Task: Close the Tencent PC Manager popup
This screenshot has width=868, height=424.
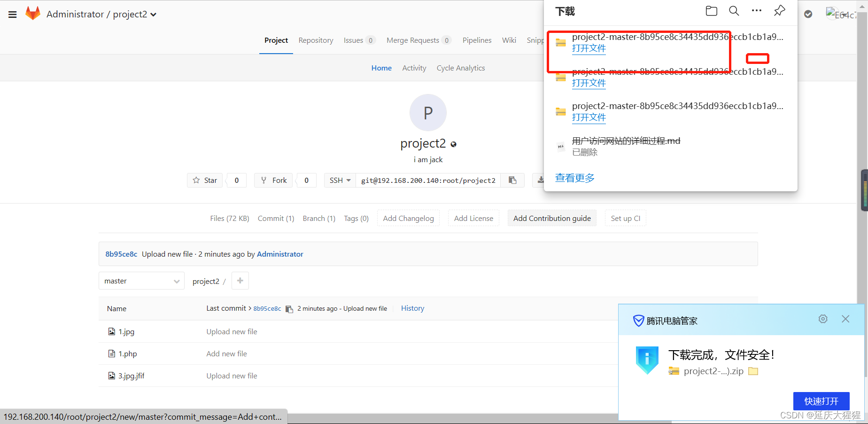Action: point(845,319)
